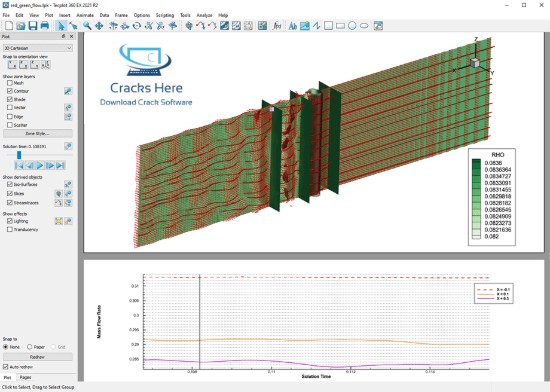Open the Data menu
Image resolution: width=550 pixels, height=392 pixels.
[104, 15]
